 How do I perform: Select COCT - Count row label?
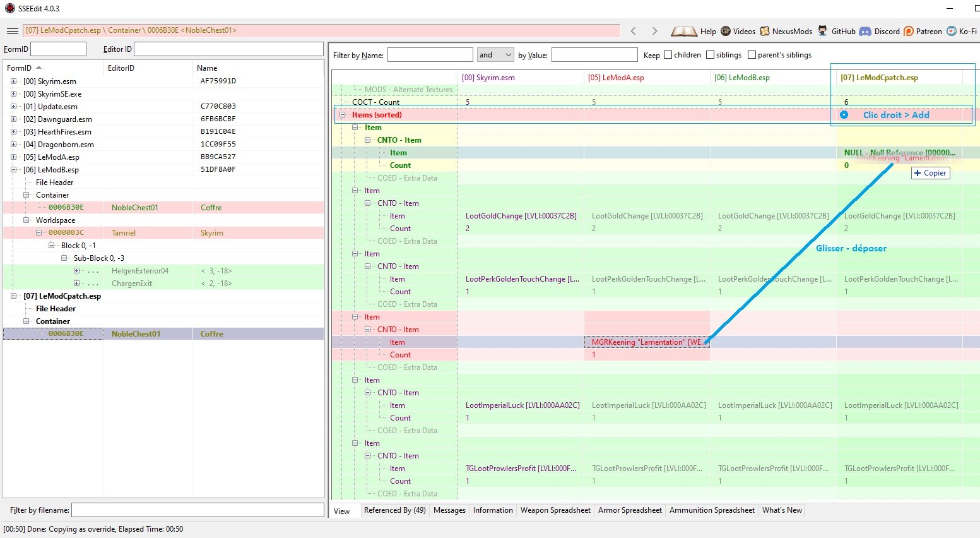(x=375, y=102)
